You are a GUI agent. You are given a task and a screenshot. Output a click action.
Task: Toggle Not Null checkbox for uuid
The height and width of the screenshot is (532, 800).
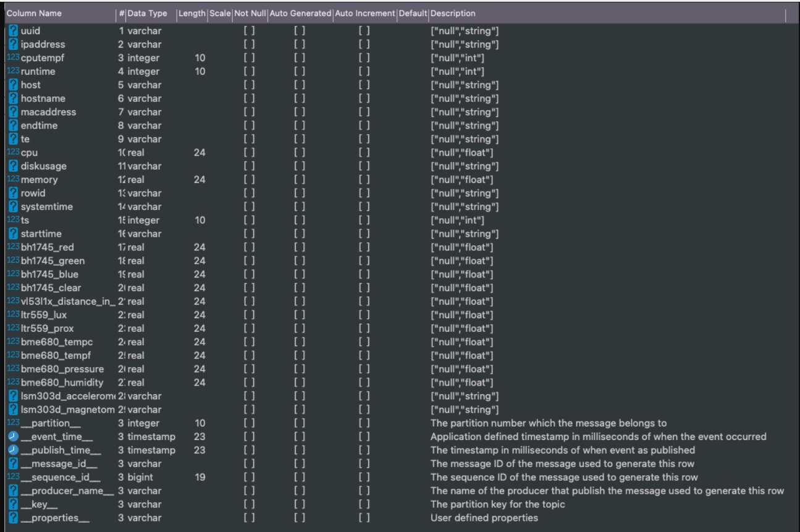(250, 31)
